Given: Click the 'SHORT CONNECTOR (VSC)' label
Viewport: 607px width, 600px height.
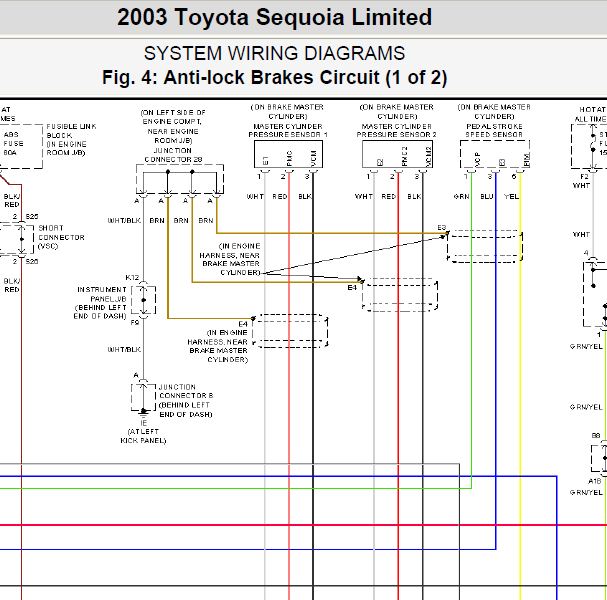Looking at the screenshot, I should [x=61, y=237].
